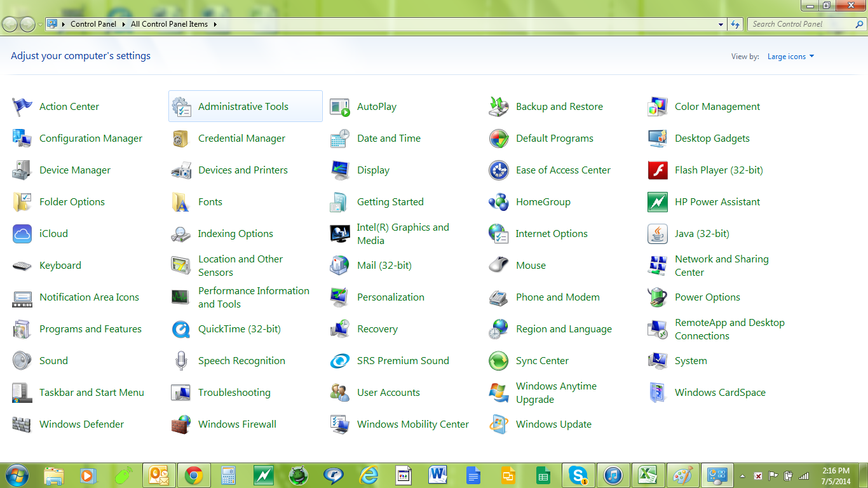The width and height of the screenshot is (868, 488).
Task: Launch Google Chrome from the taskbar
Action: coord(194,475)
